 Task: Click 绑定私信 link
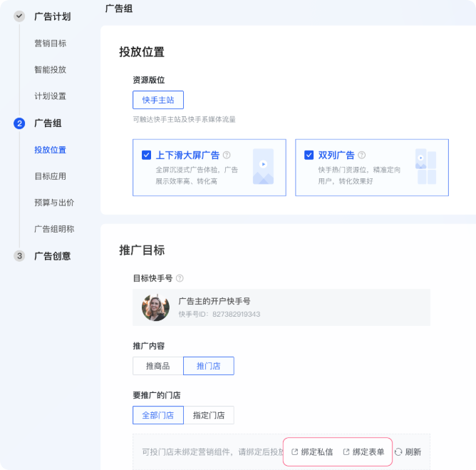click(316, 452)
